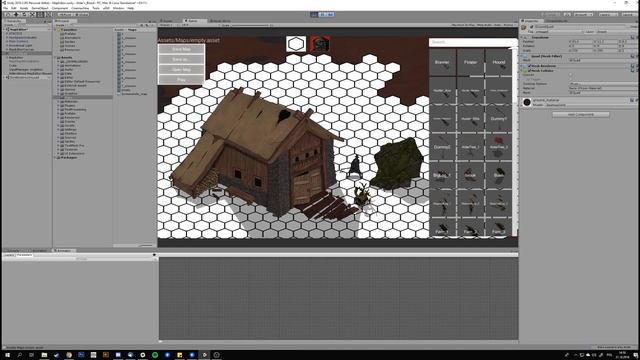Click the Pause button in the Unity toolbar
640x360 pixels.
coord(322,14)
